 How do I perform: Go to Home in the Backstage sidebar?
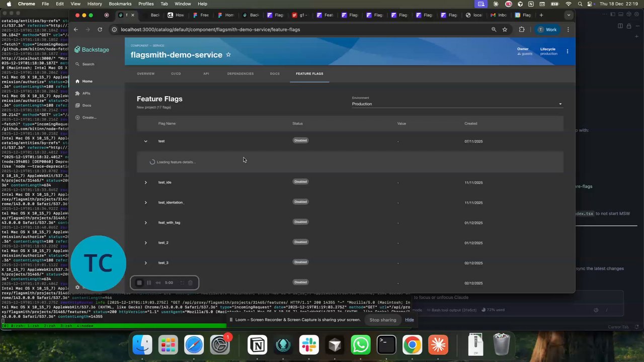pyautogui.click(x=84, y=81)
